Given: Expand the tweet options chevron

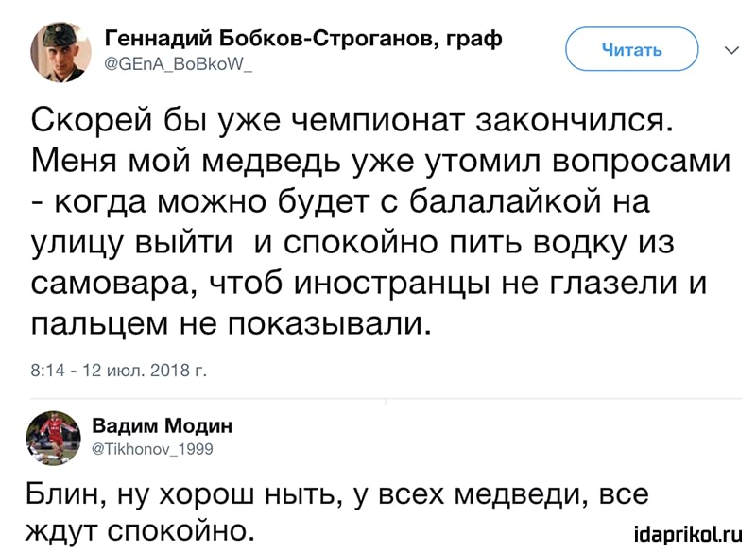Looking at the screenshot, I should point(731,50).
